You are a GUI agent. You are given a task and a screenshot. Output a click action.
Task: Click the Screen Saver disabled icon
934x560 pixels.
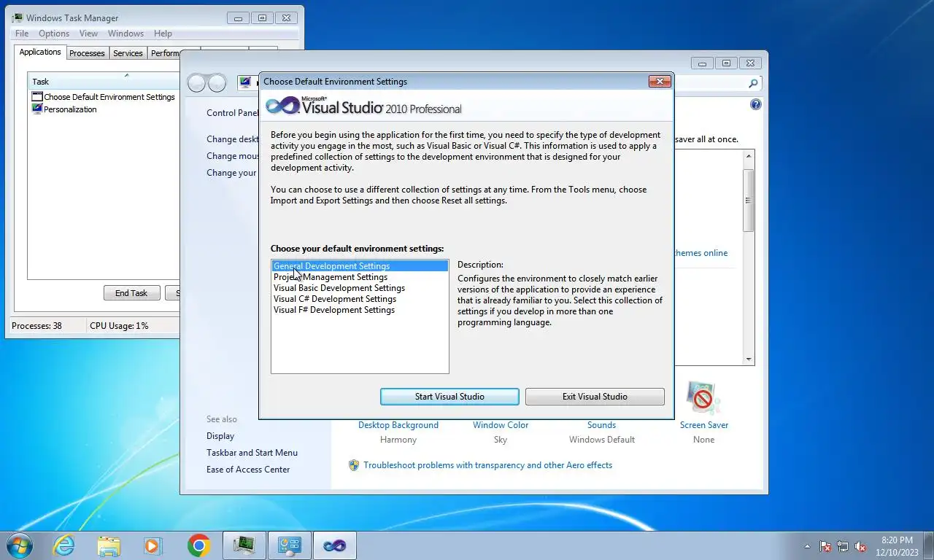(x=703, y=398)
